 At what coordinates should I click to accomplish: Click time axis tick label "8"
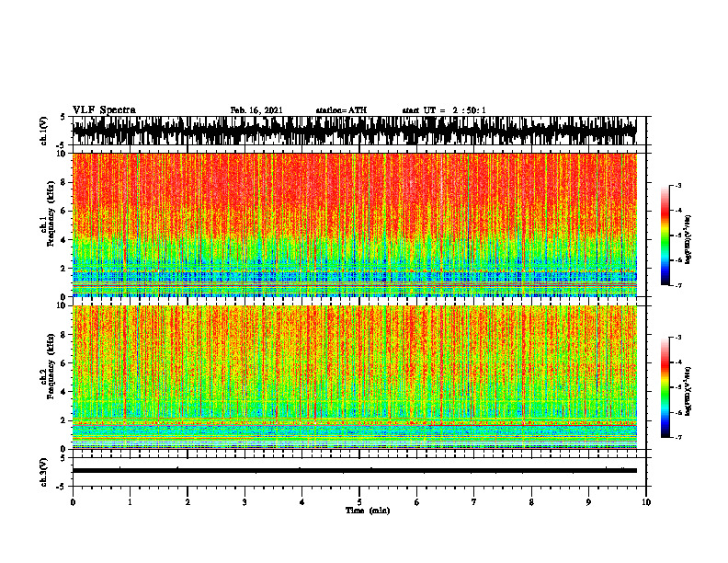(531, 502)
